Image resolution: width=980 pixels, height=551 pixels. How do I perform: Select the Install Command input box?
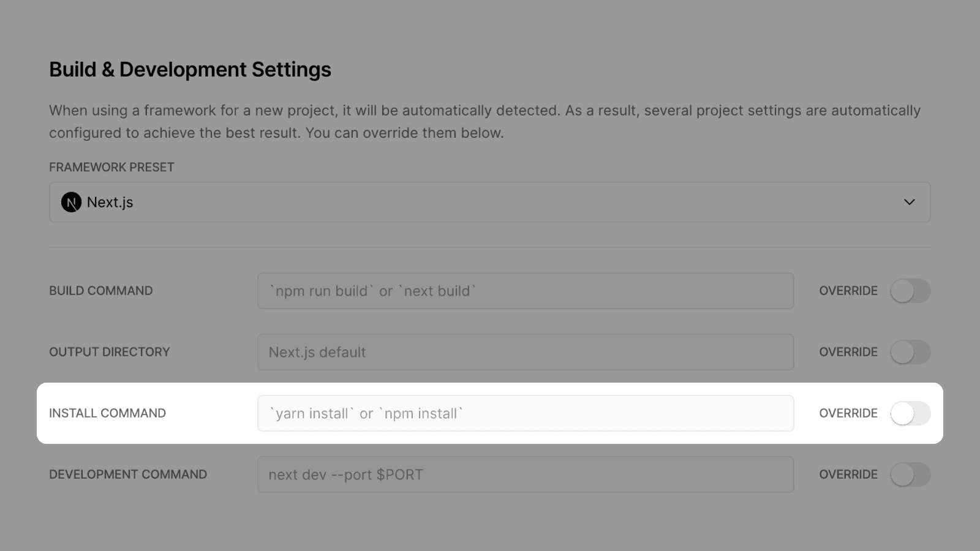[526, 413]
